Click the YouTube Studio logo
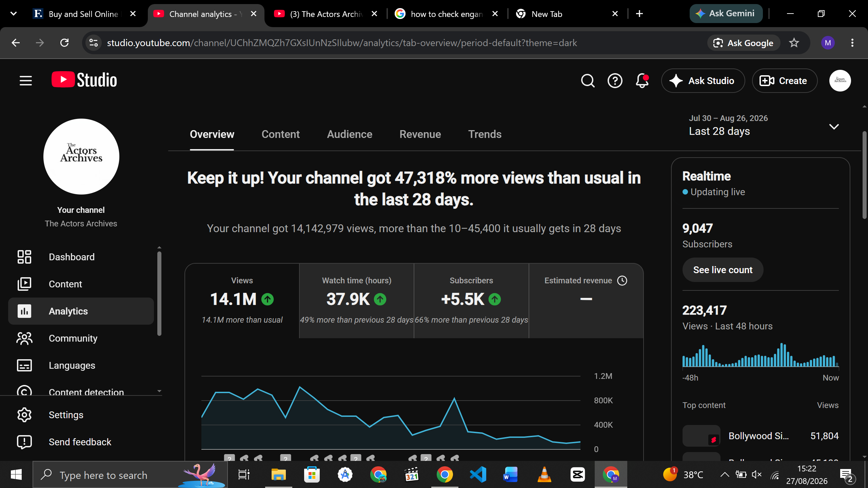The image size is (868, 488). click(x=84, y=80)
